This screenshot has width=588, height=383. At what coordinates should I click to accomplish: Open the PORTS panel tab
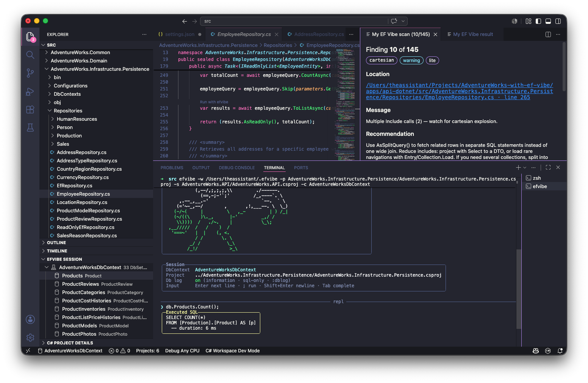[301, 168]
